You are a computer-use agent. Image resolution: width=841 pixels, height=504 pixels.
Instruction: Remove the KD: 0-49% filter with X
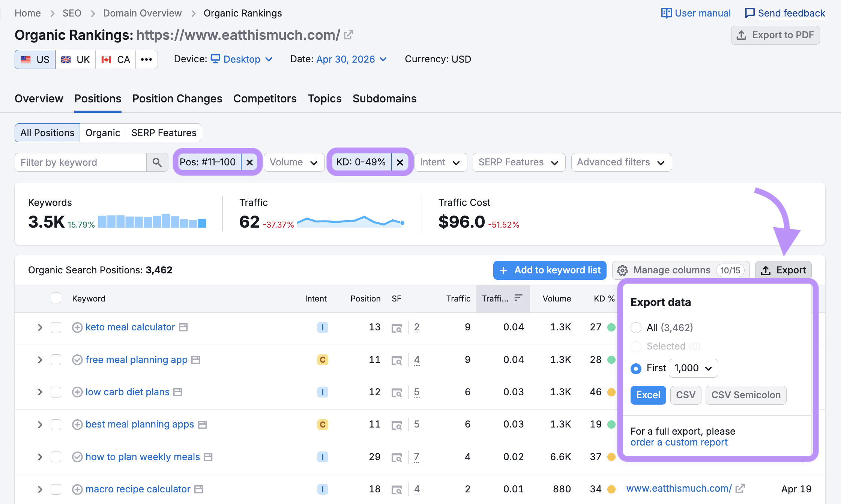click(400, 162)
